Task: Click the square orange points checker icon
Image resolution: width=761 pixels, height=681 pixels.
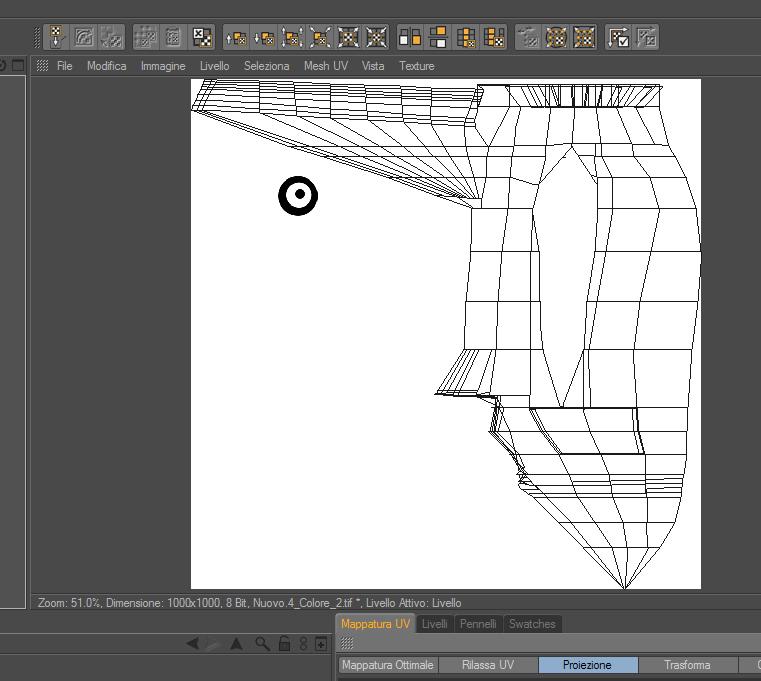Action: pos(584,37)
